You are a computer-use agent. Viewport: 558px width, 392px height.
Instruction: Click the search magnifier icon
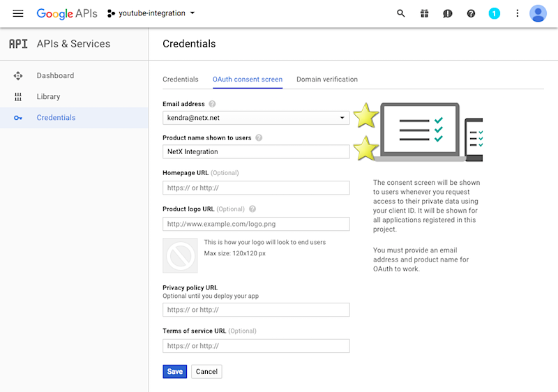point(400,13)
